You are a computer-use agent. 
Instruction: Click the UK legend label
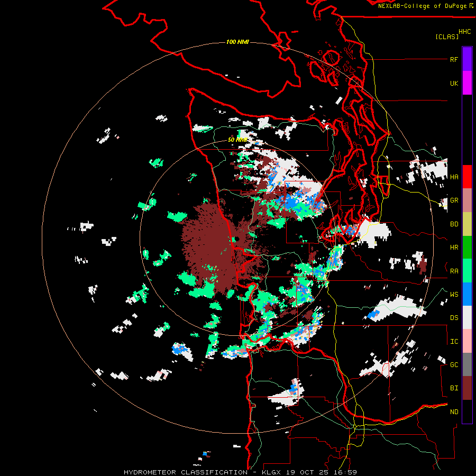454,83
